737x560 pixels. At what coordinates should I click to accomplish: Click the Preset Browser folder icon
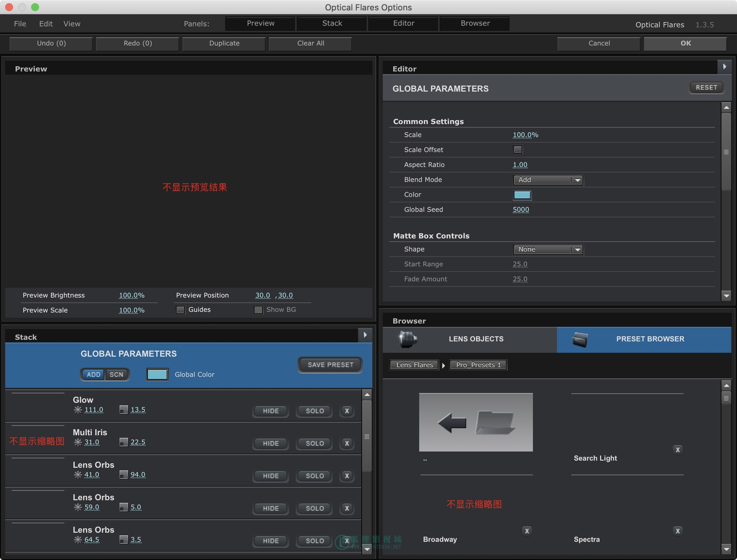click(x=580, y=339)
